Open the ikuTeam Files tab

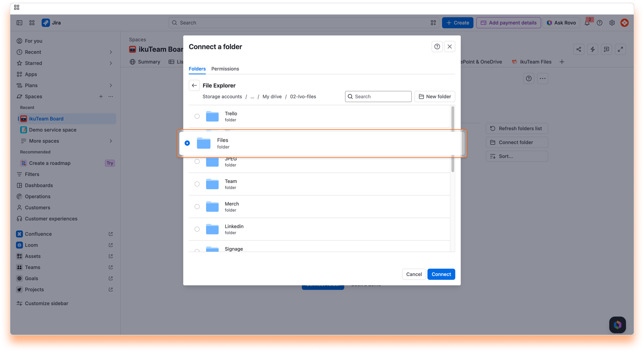coord(532,62)
